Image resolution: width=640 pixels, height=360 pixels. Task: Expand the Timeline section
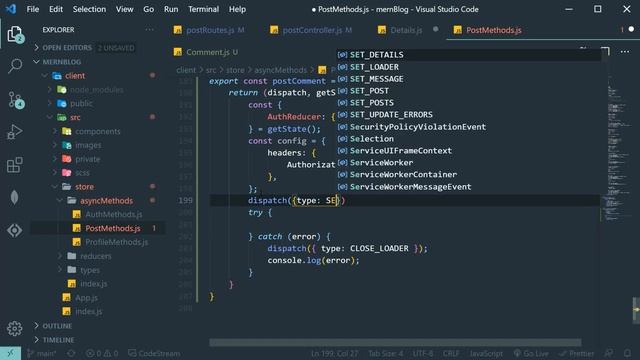58,340
